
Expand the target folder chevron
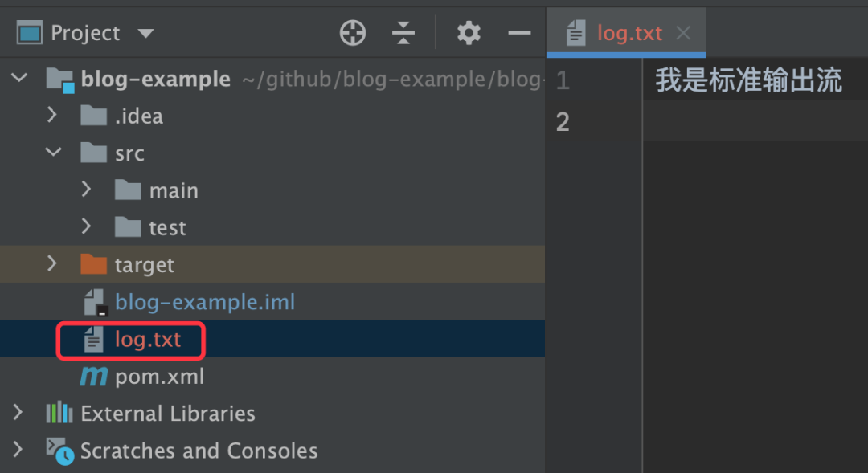coord(53,263)
